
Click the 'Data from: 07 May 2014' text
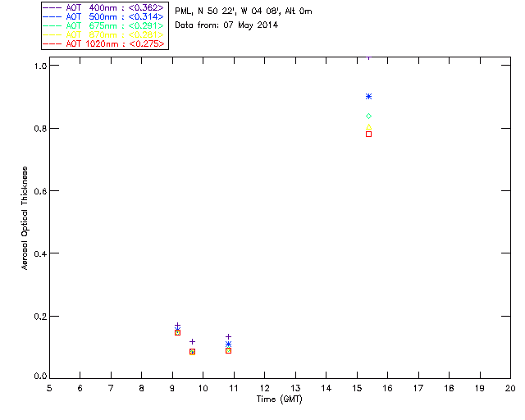(x=226, y=25)
